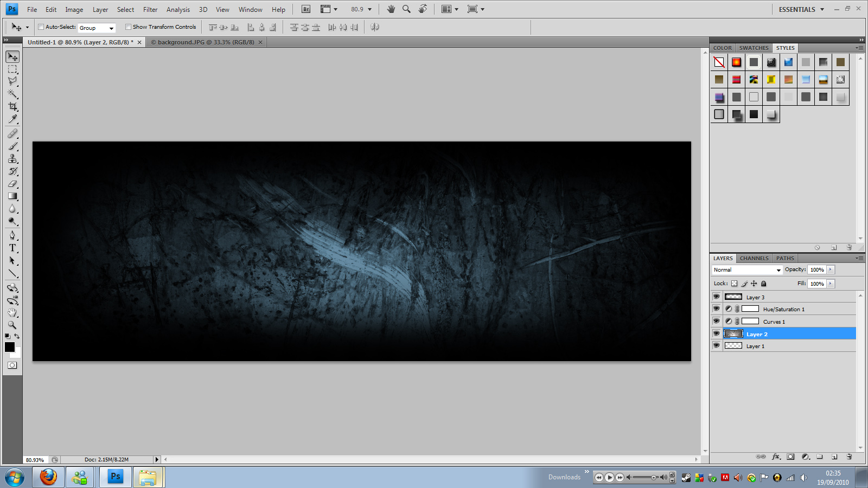
Task: Select the Crop tool
Action: [12, 107]
